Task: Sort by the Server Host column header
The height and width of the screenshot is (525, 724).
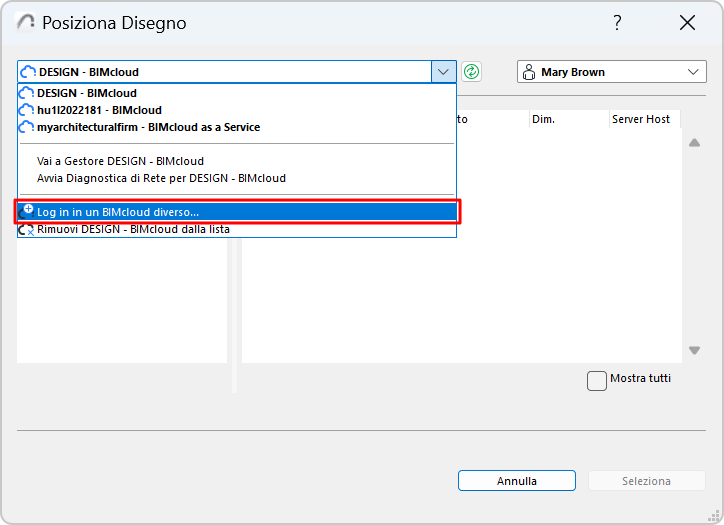Action: coord(641,119)
